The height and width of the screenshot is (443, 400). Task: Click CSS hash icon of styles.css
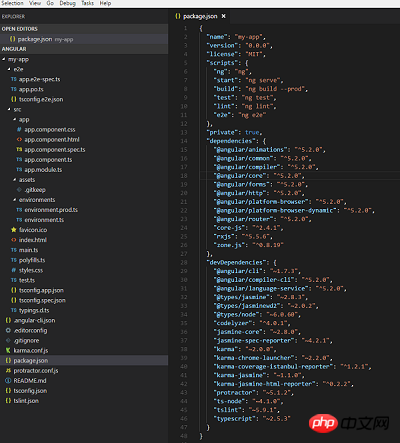click(14, 270)
